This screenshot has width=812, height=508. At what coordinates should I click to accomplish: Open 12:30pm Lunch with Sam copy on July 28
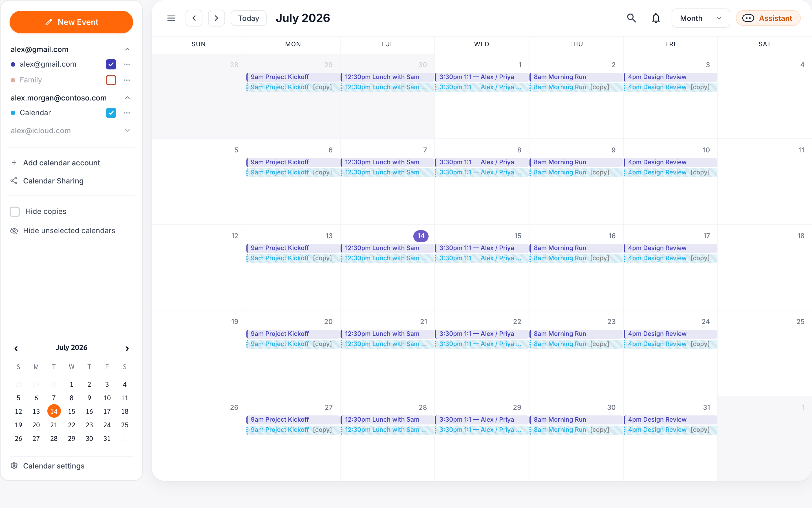coord(387,430)
